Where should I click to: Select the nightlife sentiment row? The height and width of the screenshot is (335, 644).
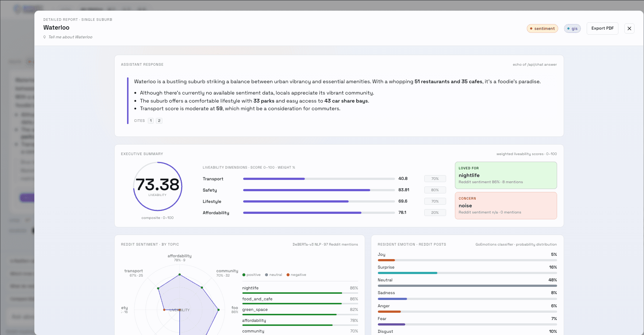pyautogui.click(x=300, y=290)
